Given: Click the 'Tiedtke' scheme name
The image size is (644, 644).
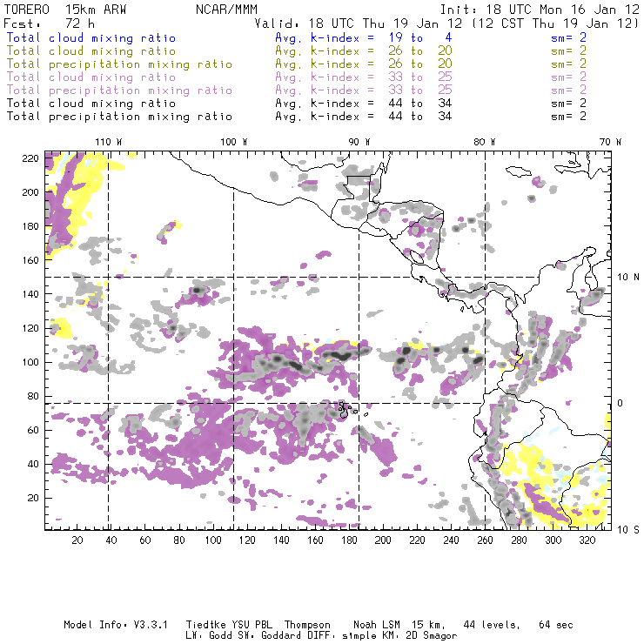Looking at the screenshot, I should click(205, 625).
